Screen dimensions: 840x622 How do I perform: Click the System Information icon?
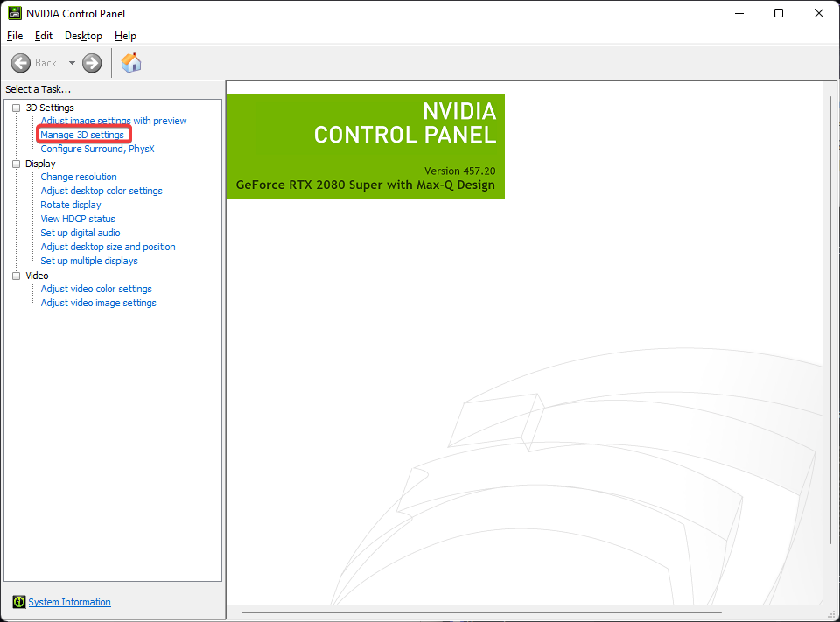pyautogui.click(x=18, y=602)
